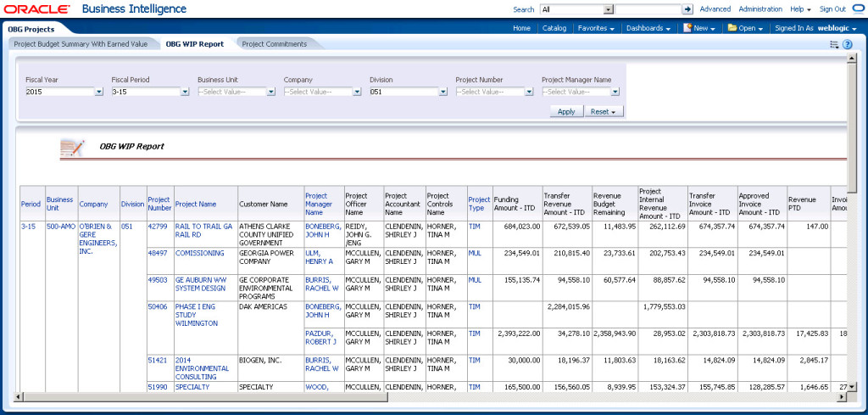Viewport: 868px width, 415px height.
Task: Click the Oracle ring icon beside Sign Out
Action: 859,8
